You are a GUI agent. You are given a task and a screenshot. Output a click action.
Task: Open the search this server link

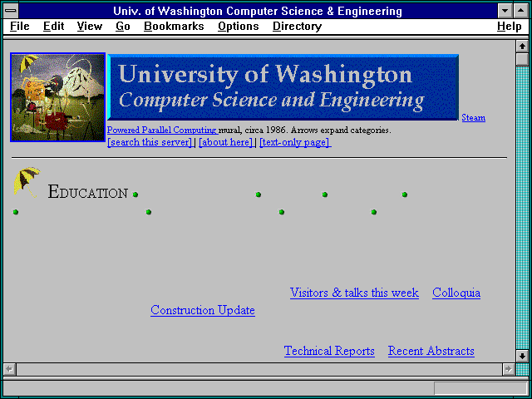point(150,142)
